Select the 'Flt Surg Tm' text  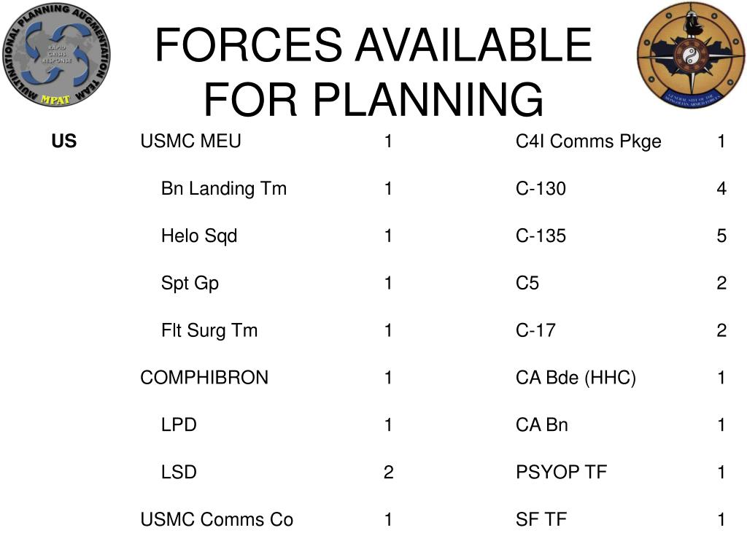click(209, 330)
